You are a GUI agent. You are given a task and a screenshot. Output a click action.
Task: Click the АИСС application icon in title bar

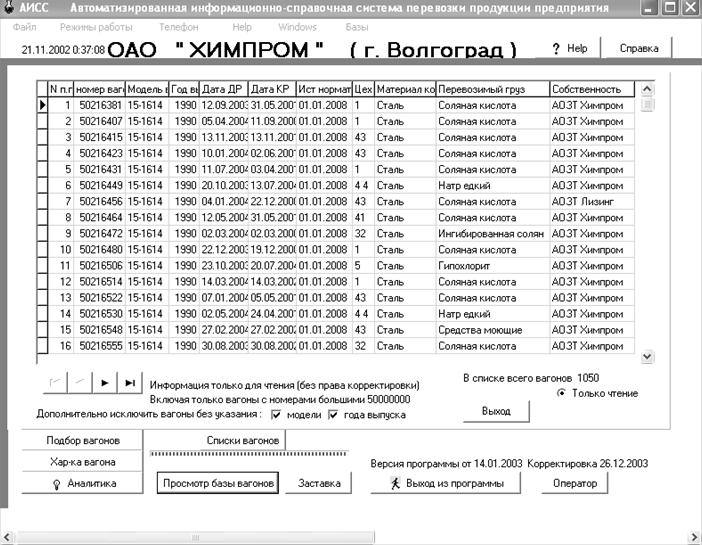click(x=8, y=7)
